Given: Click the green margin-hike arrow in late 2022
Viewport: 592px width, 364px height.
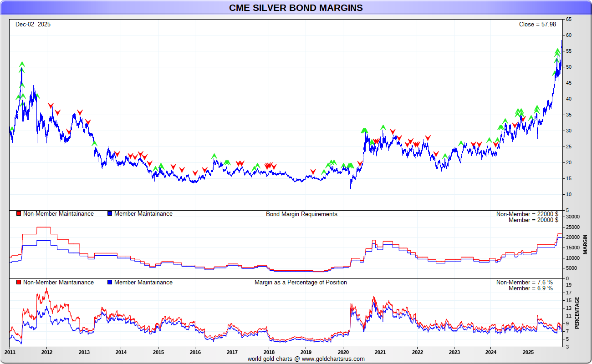Looking at the screenshot, I should (445, 156).
